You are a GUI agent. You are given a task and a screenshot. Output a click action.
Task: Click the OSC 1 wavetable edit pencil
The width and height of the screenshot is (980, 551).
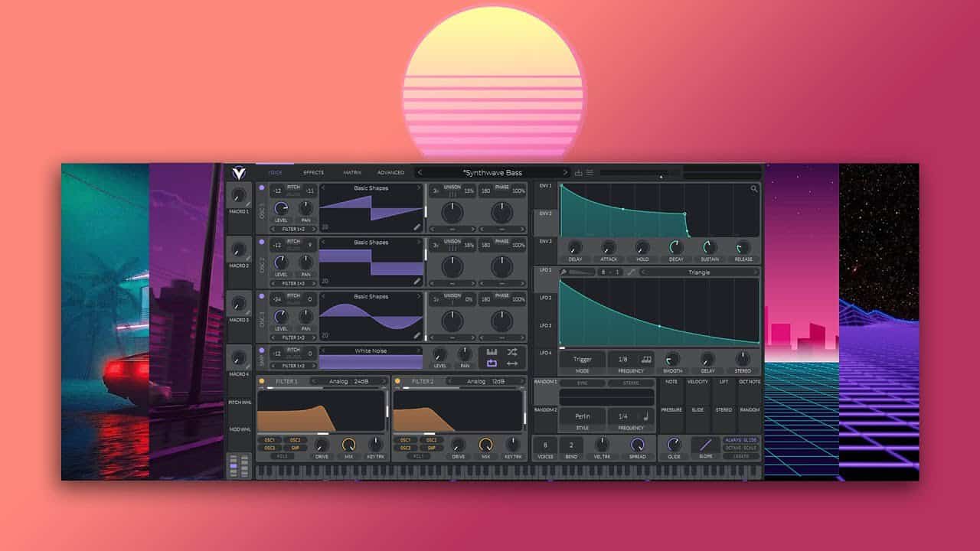coord(416,227)
